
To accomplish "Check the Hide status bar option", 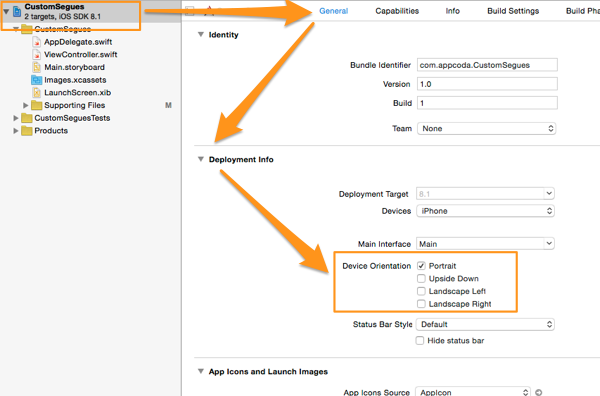I will point(420,341).
